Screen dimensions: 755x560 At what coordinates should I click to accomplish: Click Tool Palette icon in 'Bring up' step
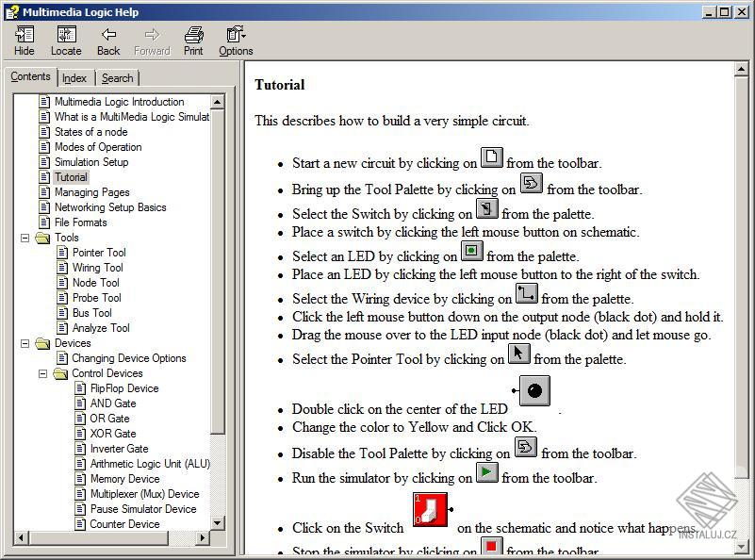531,184
